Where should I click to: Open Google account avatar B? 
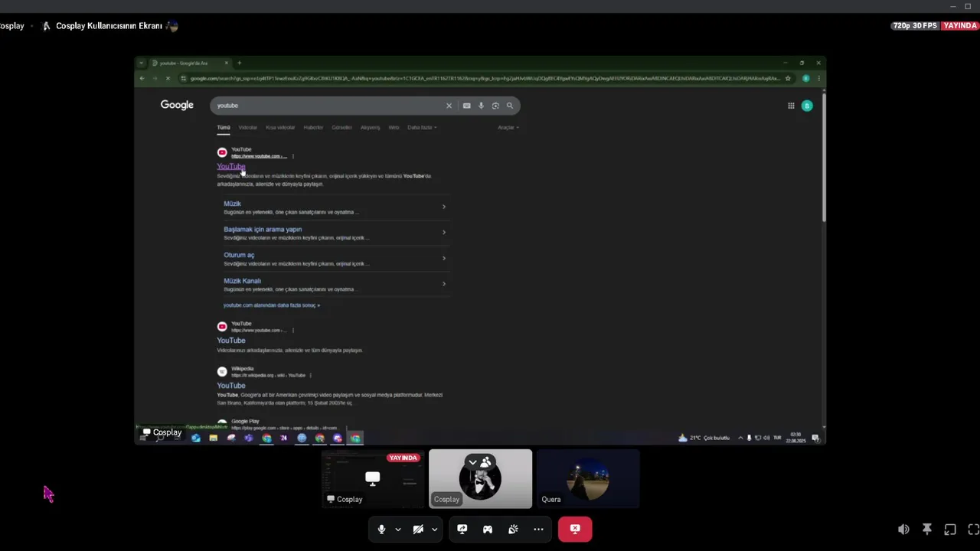point(807,106)
